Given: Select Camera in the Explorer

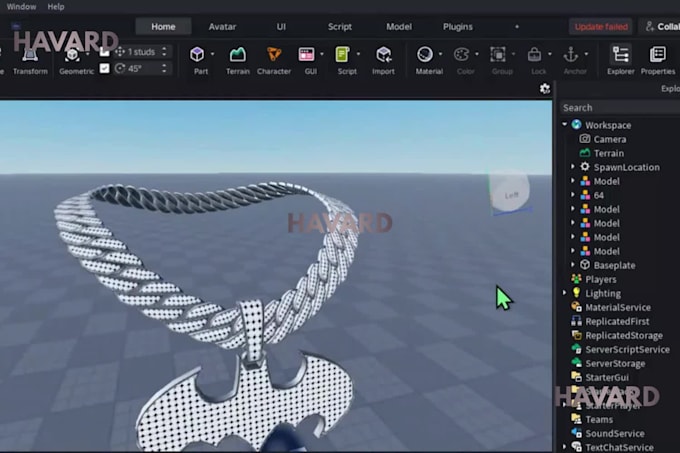Looking at the screenshot, I should (x=609, y=139).
